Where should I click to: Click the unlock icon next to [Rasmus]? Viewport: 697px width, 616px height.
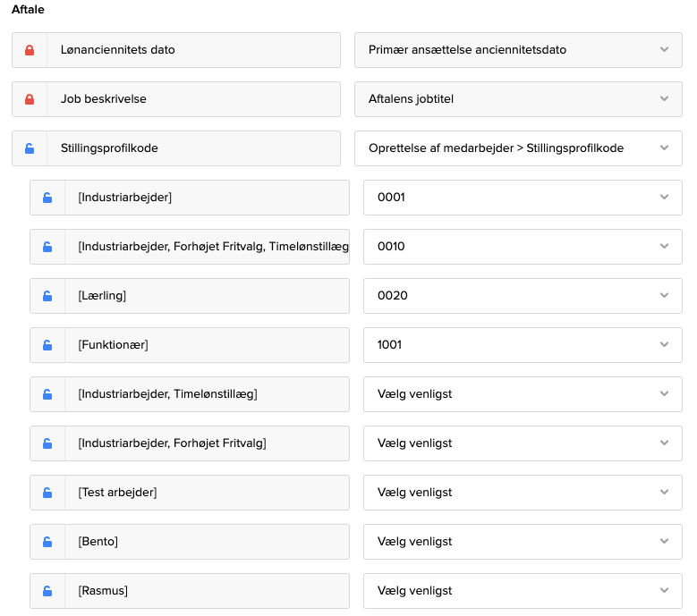click(x=47, y=591)
